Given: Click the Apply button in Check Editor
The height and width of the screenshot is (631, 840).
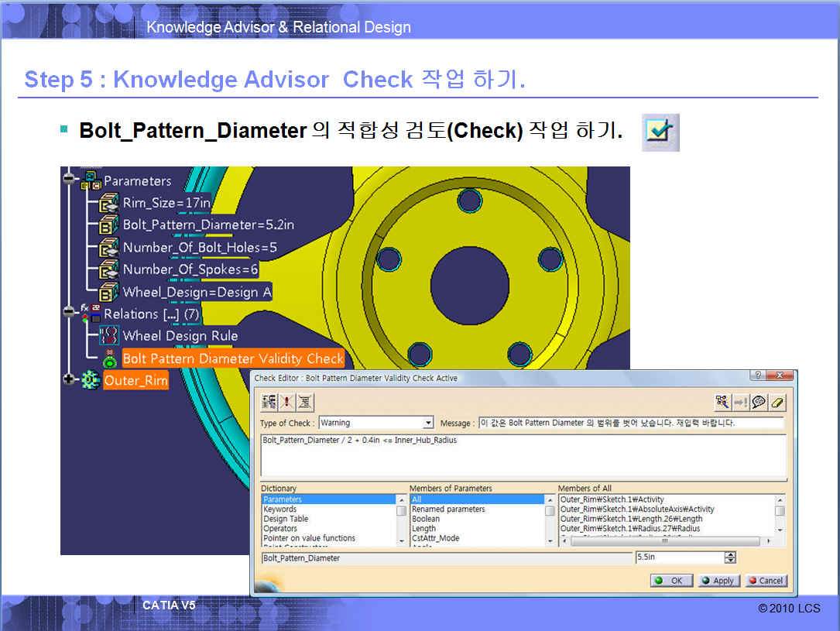Looking at the screenshot, I should 717,581.
